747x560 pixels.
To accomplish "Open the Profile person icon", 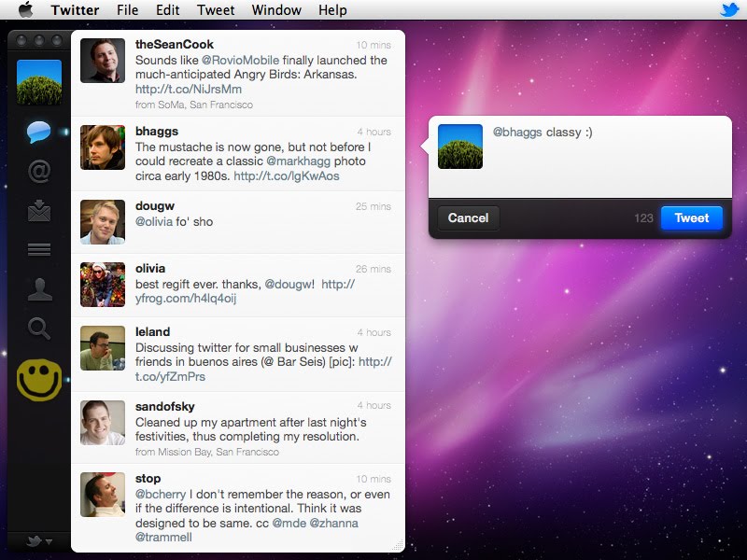I will 39,289.
